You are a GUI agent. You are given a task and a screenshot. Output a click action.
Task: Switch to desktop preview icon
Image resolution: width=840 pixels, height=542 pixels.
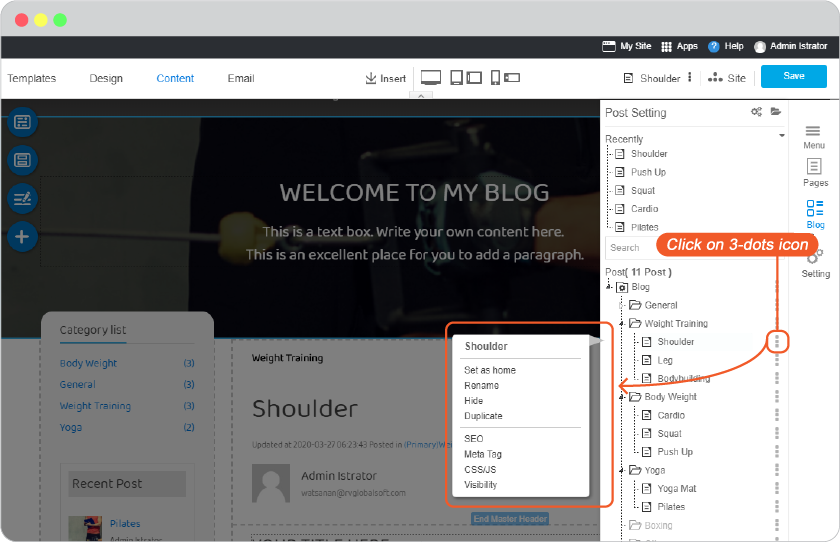pyautogui.click(x=431, y=78)
